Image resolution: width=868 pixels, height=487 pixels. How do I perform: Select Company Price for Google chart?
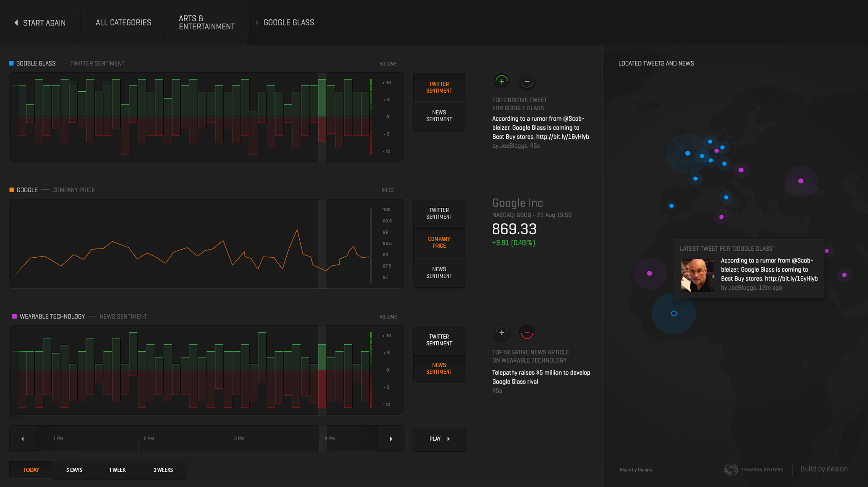click(x=439, y=242)
